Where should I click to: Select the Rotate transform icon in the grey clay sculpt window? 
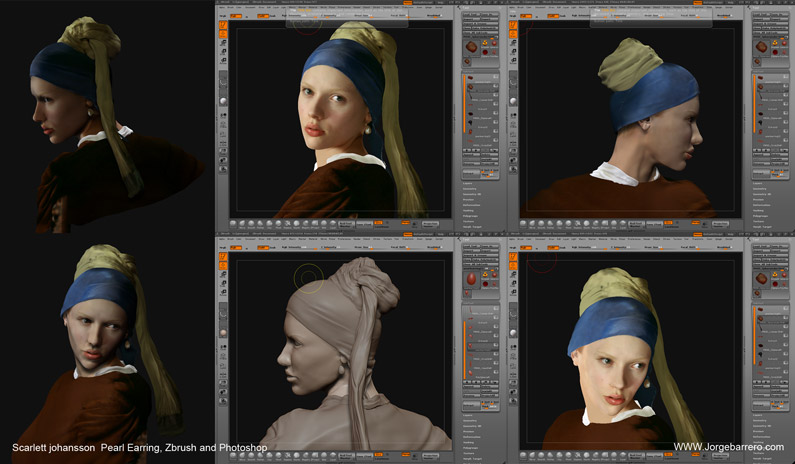pyautogui.click(x=223, y=292)
